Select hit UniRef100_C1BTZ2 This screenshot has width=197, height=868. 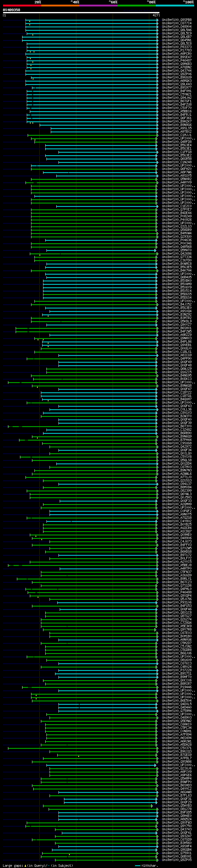(177, 392)
